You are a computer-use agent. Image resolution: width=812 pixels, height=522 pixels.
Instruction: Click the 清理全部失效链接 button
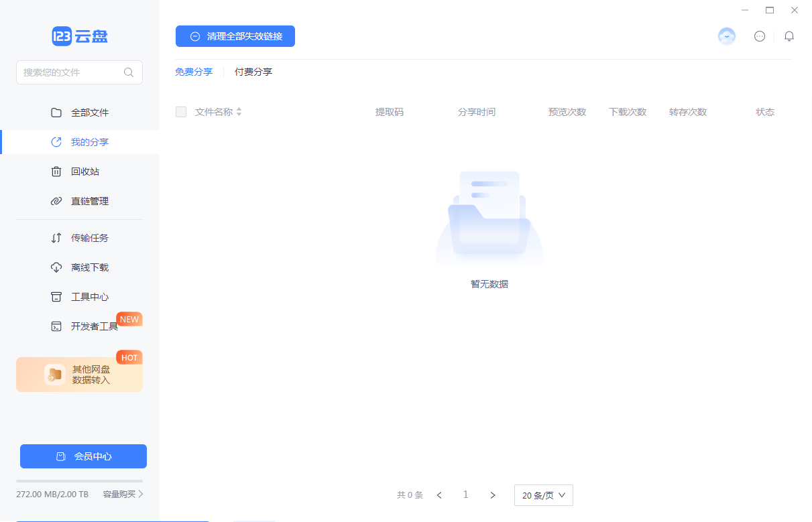click(235, 36)
